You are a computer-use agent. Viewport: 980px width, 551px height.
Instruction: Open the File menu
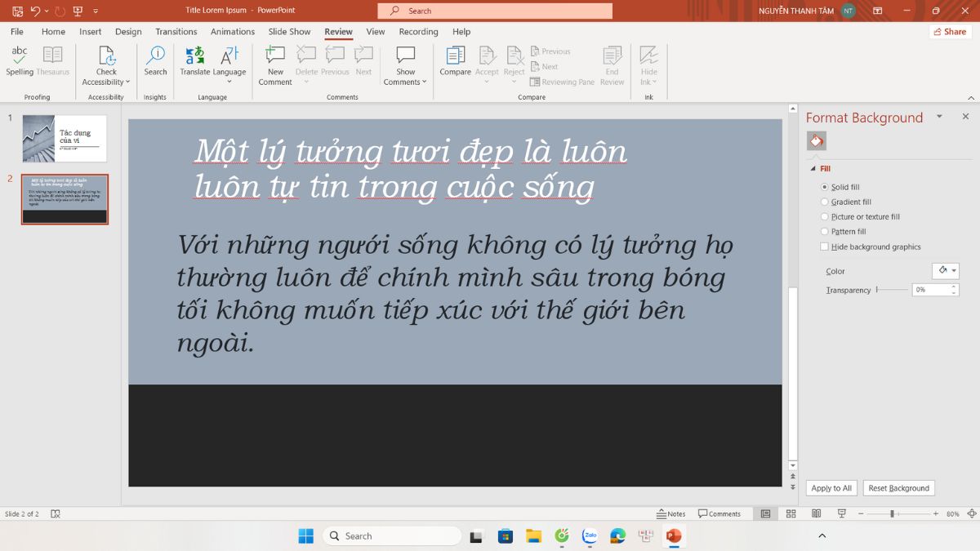tap(16, 32)
